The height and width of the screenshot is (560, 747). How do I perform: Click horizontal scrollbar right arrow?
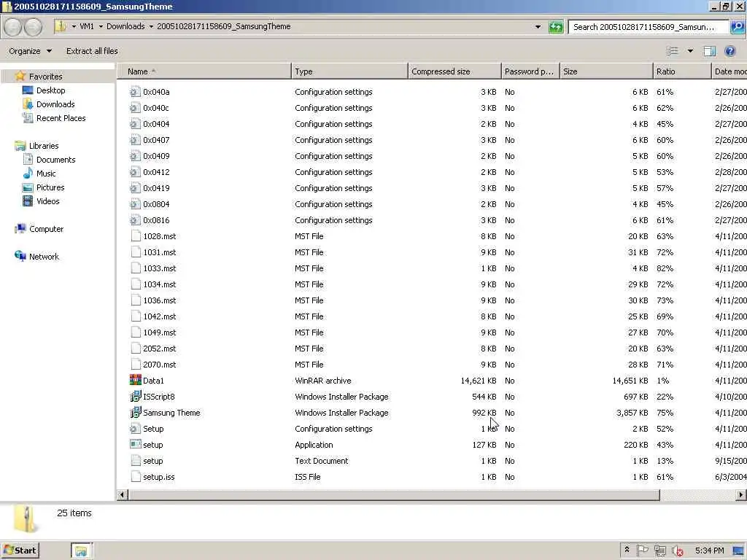pos(741,495)
